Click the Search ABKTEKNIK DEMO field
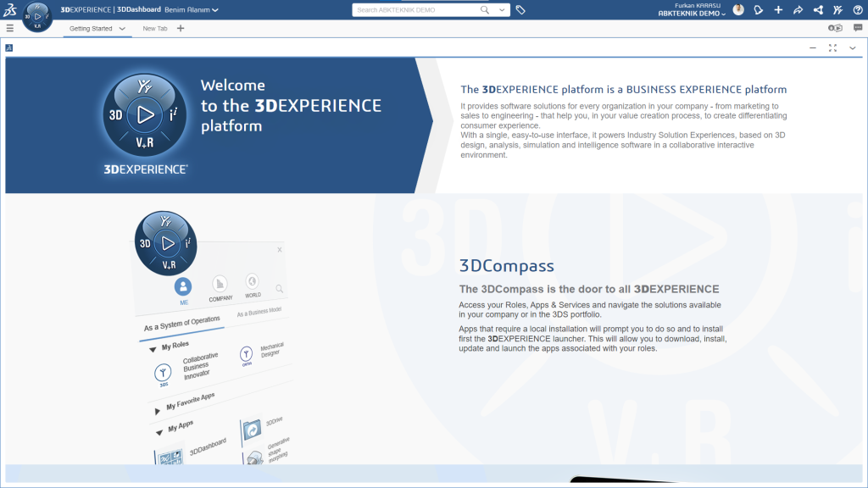This screenshot has width=868, height=488. [x=415, y=10]
